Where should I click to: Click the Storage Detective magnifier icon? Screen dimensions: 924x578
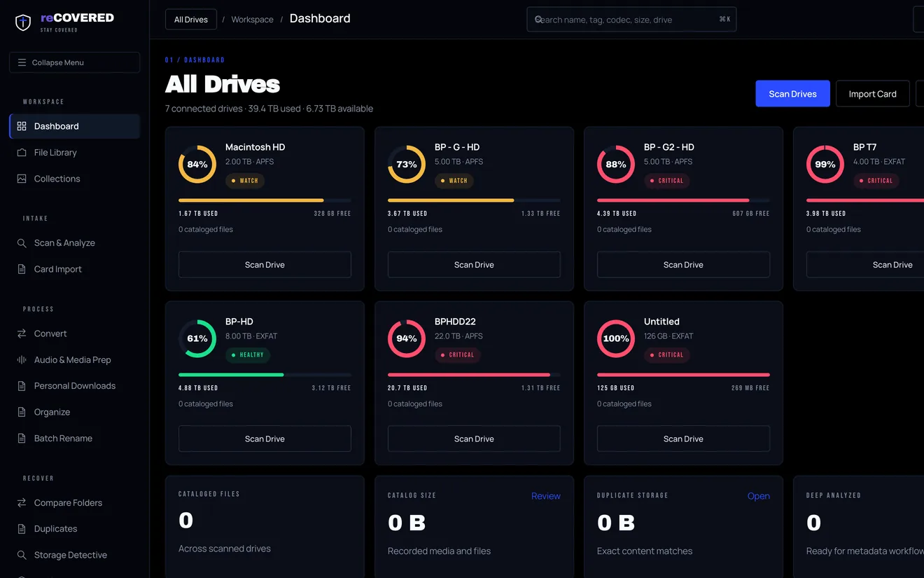click(22, 555)
